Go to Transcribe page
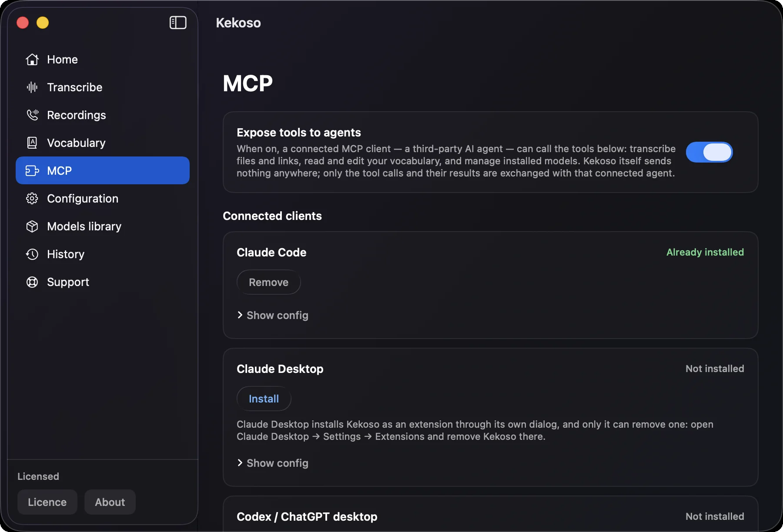This screenshot has height=532, width=783. point(103,87)
